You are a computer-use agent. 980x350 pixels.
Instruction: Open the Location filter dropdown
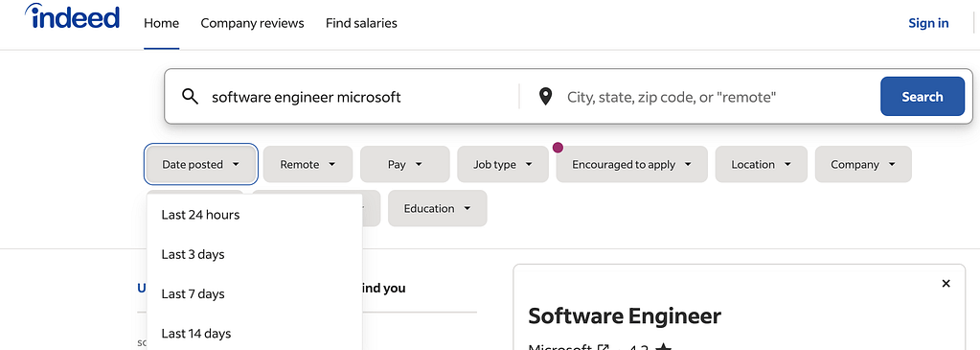click(762, 164)
